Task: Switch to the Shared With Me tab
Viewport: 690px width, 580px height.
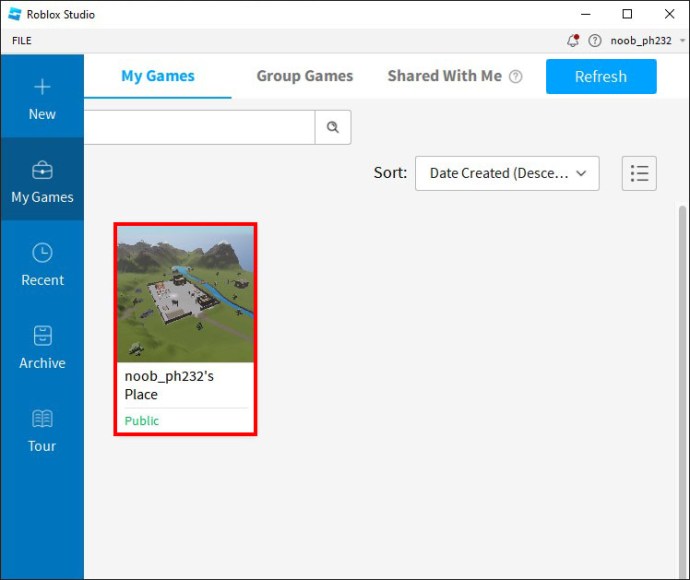Action: click(444, 76)
